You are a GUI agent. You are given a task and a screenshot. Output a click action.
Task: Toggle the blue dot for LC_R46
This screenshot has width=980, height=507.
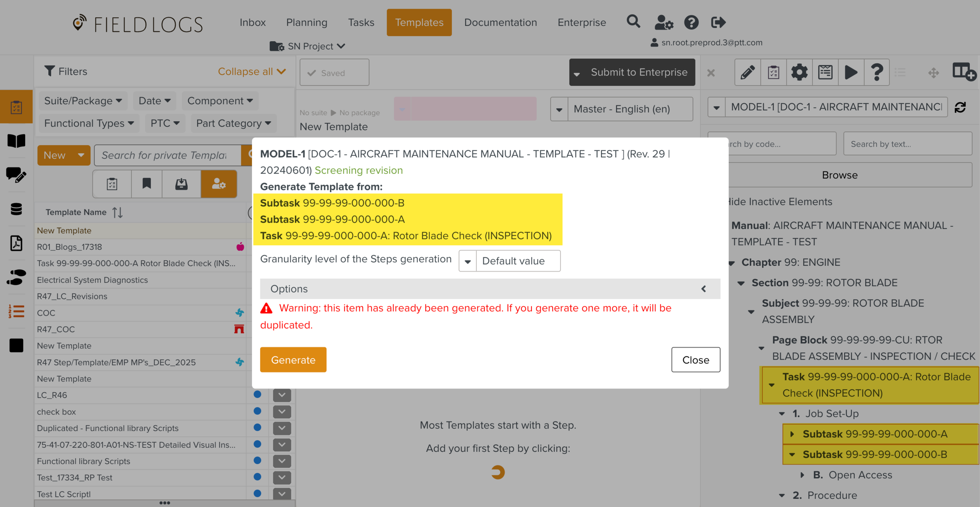[x=257, y=394]
